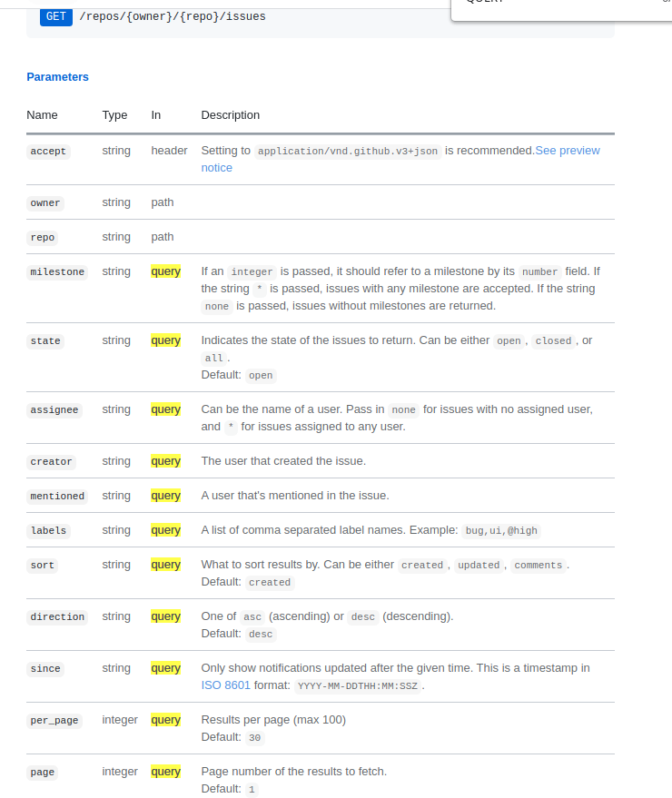This screenshot has height=798, width=672.
Task: Click the header value in accept row
Action: coord(169,151)
